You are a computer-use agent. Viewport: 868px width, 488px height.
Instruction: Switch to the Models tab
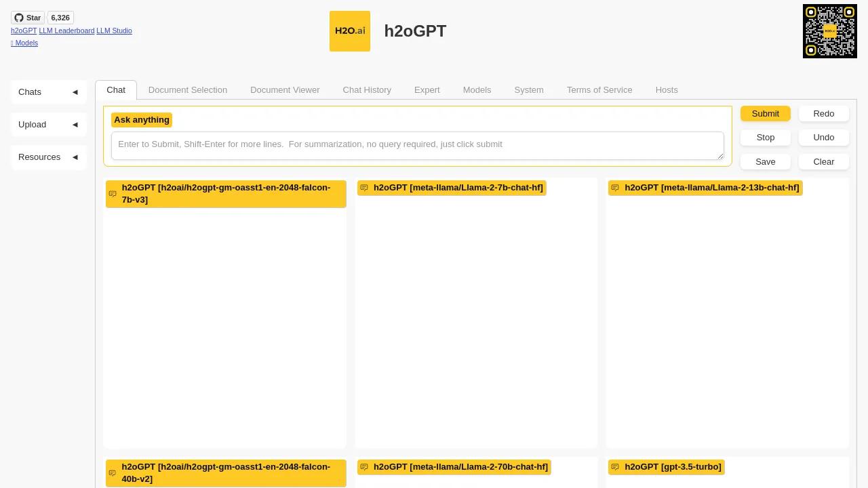click(x=477, y=90)
